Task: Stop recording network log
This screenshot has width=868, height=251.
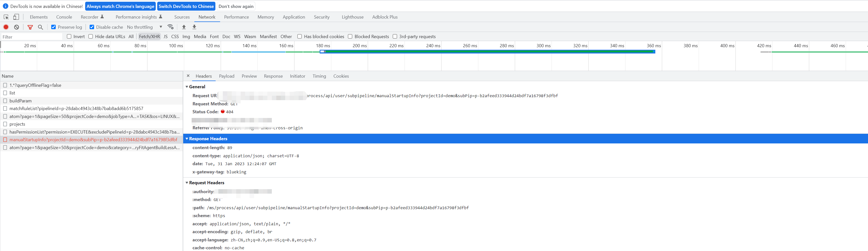Action: [x=6, y=27]
